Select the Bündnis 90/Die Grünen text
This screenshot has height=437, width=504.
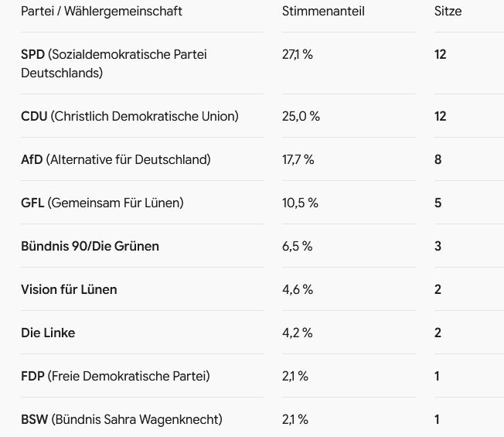(90, 246)
